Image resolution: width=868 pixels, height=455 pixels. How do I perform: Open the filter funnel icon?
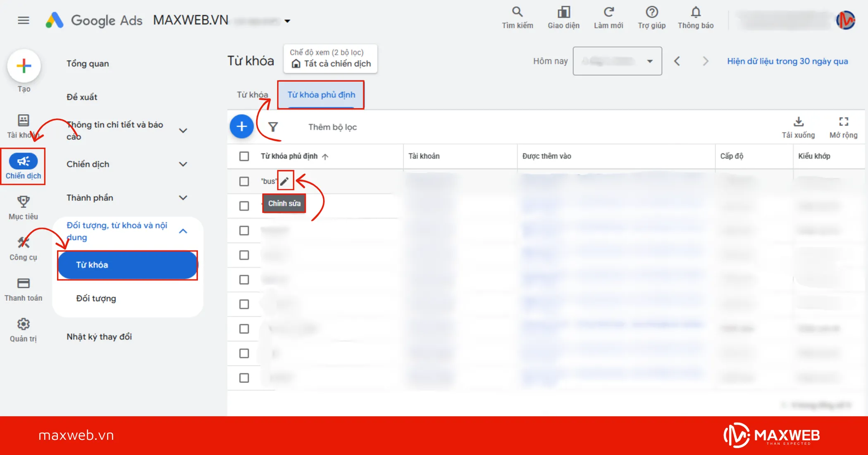pos(273,127)
